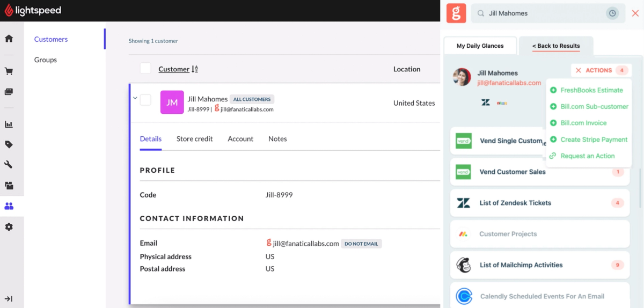644x308 pixels.
Task: Click Calendly logo on Scheduled Events card
Action: tap(464, 296)
